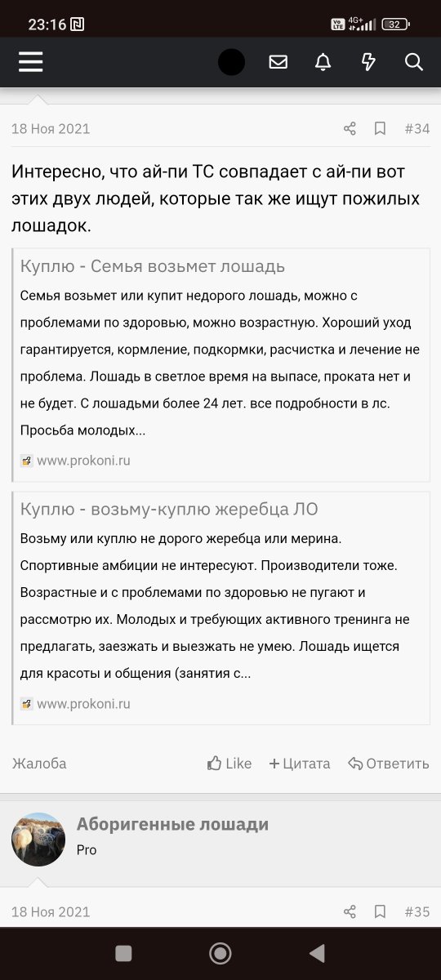Open link 'Куплю - возьму-куплю жеребца ЛО'
The height and width of the screenshot is (980, 441).
169,509
